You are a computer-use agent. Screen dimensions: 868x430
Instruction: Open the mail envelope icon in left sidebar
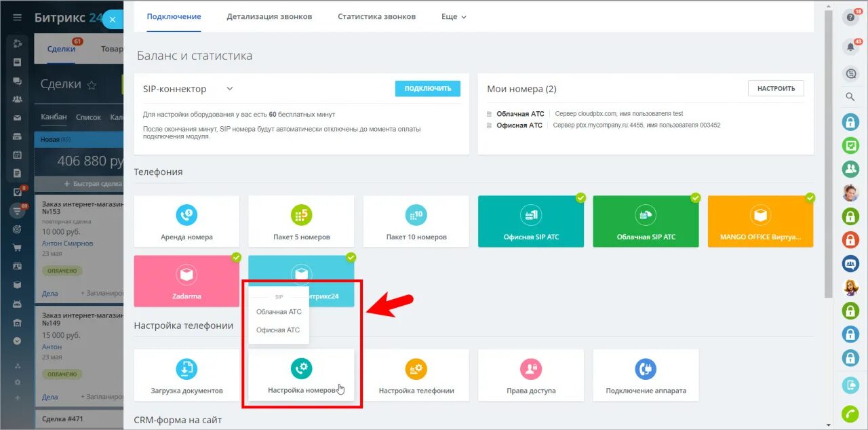(x=18, y=117)
